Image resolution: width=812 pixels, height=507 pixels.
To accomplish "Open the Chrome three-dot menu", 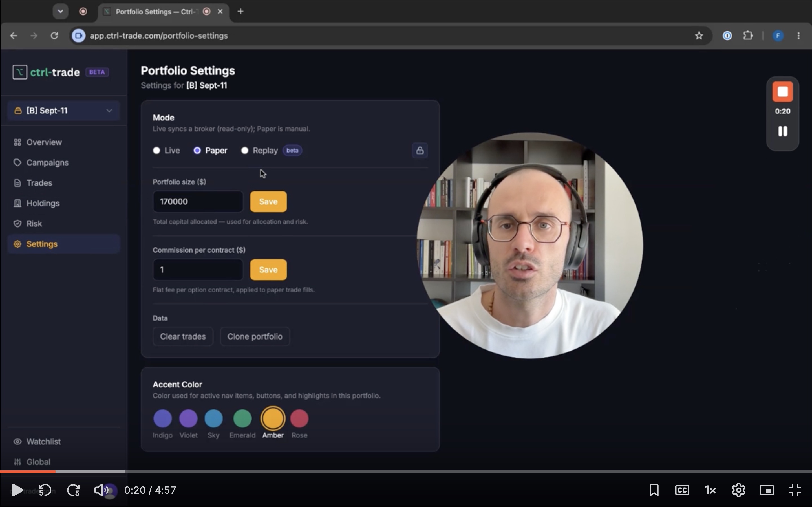I will (x=798, y=36).
